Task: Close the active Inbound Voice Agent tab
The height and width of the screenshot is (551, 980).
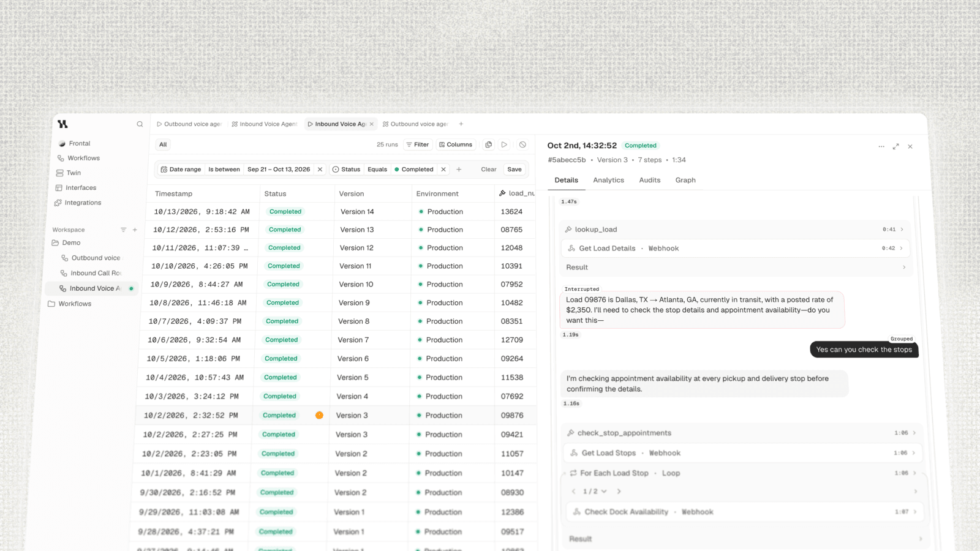Action: (371, 124)
